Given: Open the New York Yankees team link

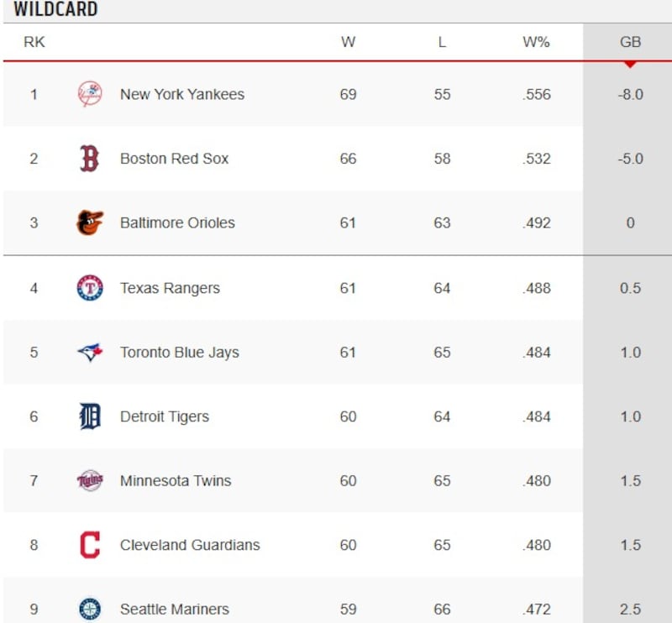Looking at the screenshot, I should pyautogui.click(x=182, y=94).
